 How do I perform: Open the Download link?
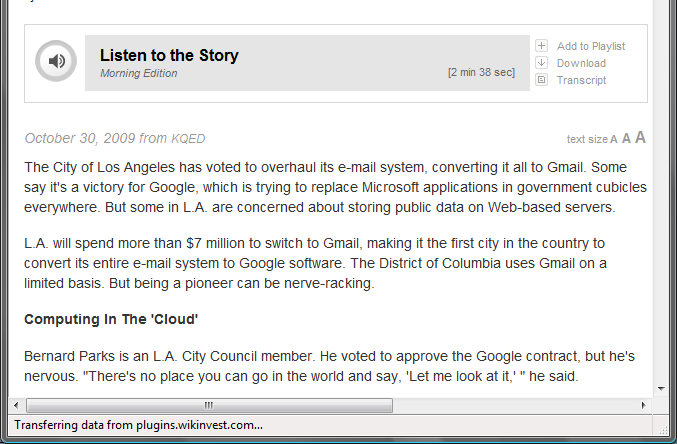click(x=581, y=63)
